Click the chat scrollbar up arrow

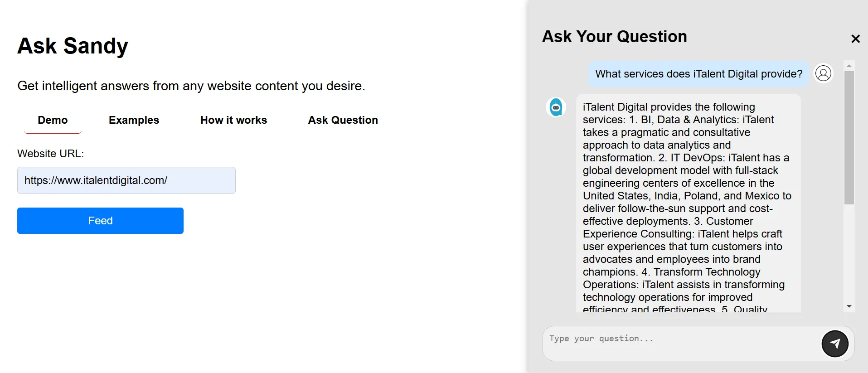coord(849,66)
